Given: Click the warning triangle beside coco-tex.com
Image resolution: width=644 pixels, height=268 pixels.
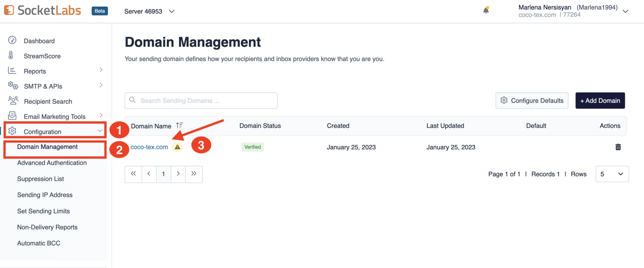Looking at the screenshot, I should [x=177, y=147].
